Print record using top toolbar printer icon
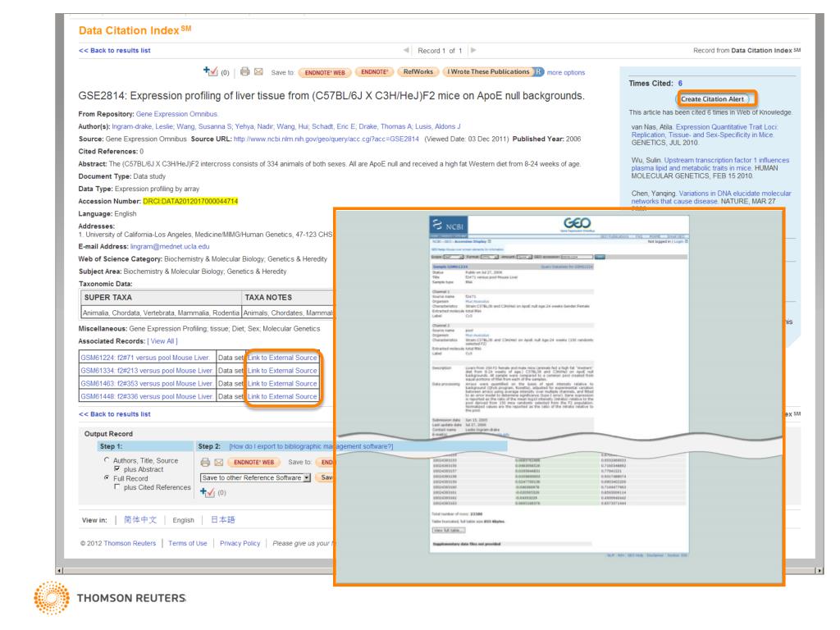 [x=244, y=71]
